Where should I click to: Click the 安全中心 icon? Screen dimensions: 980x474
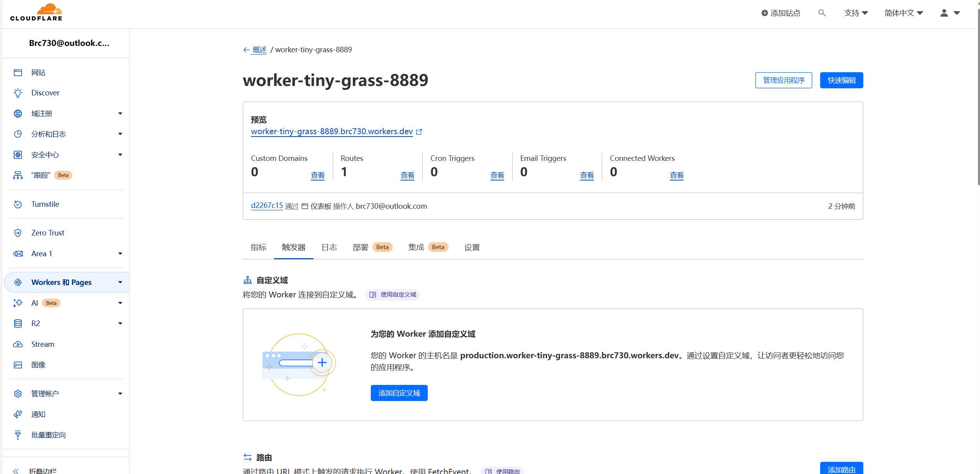pyautogui.click(x=18, y=155)
